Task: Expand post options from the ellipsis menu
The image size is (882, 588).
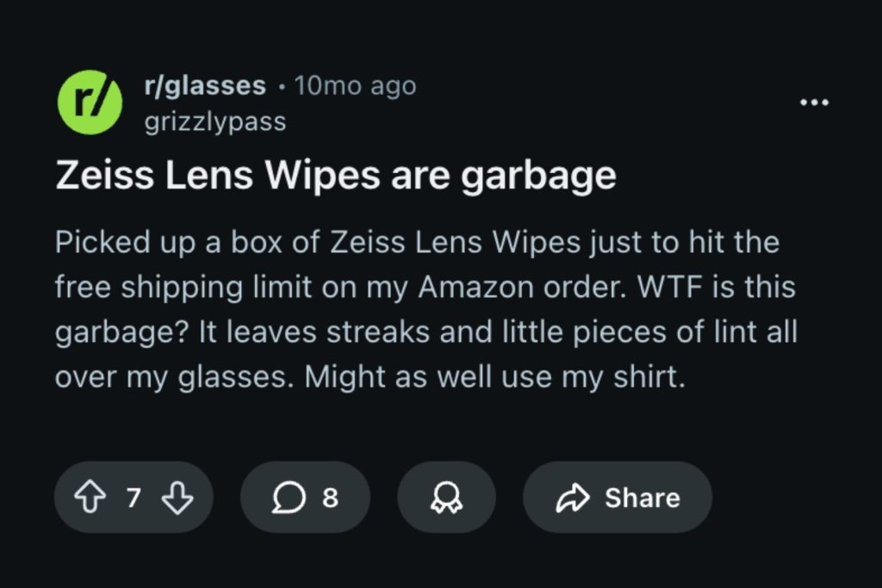Action: [x=814, y=101]
